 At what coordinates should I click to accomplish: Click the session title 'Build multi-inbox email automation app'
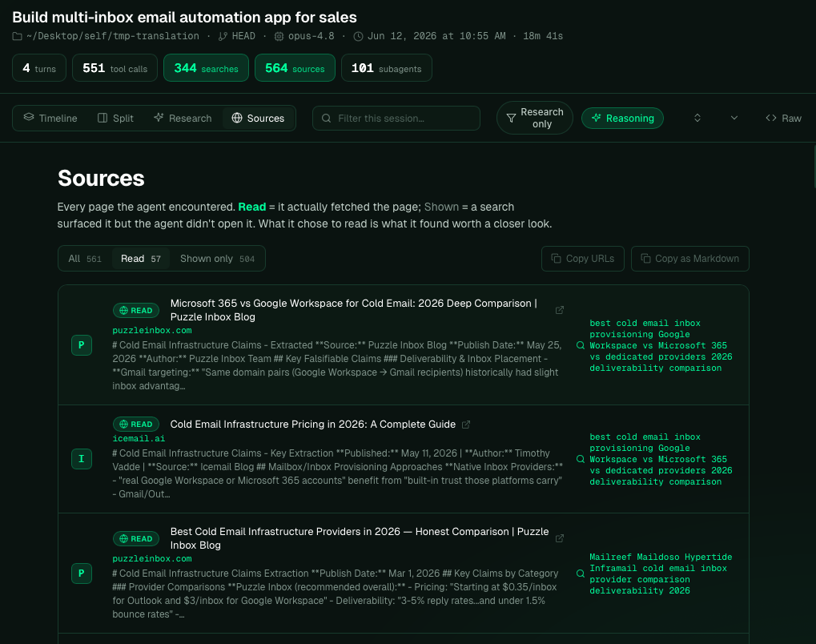(184, 17)
